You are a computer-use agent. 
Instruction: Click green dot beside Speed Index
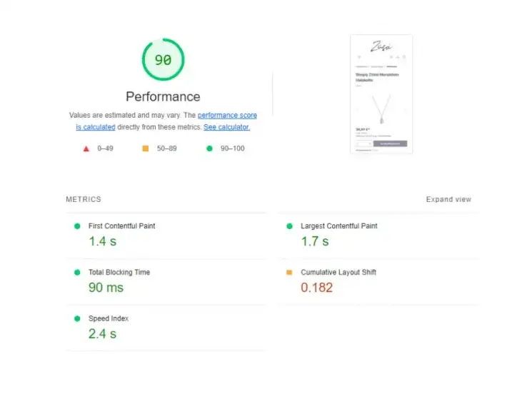[77, 319]
